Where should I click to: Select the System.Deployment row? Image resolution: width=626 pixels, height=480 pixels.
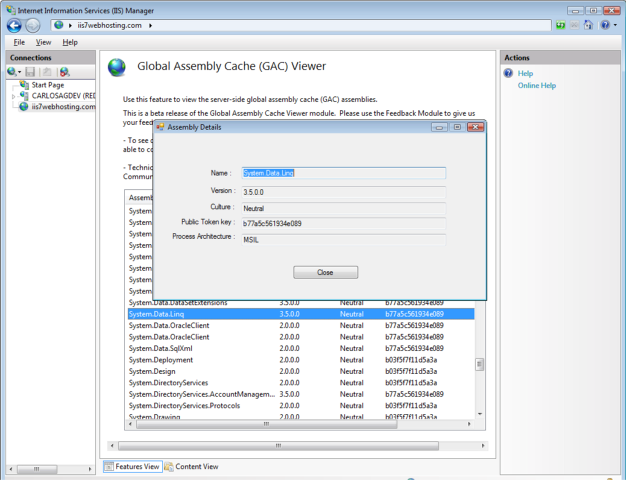(x=301, y=360)
